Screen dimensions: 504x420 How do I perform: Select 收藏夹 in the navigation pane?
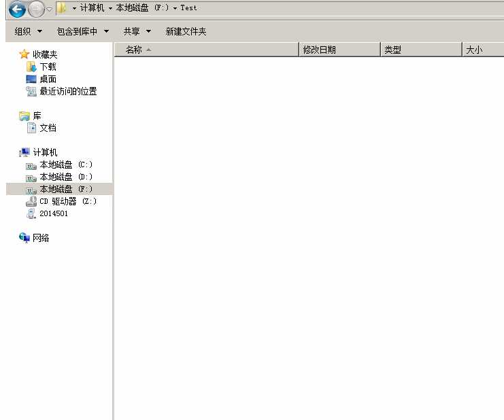tap(45, 54)
